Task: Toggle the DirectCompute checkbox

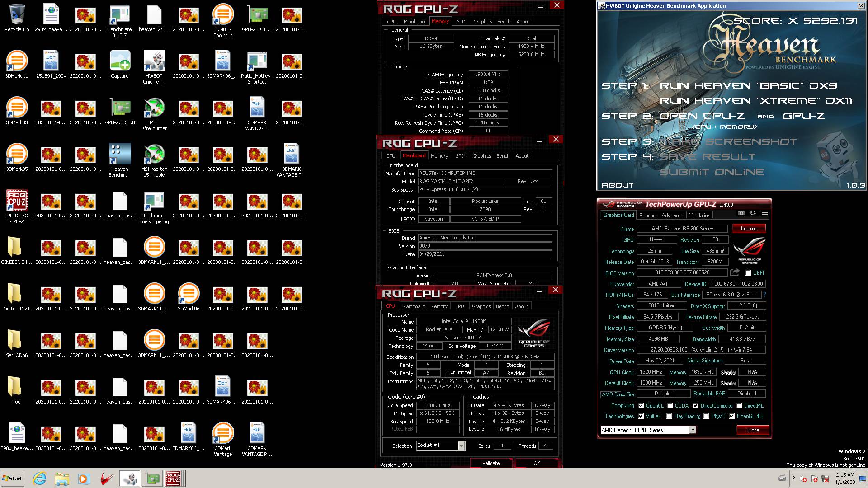Action: [x=695, y=406]
